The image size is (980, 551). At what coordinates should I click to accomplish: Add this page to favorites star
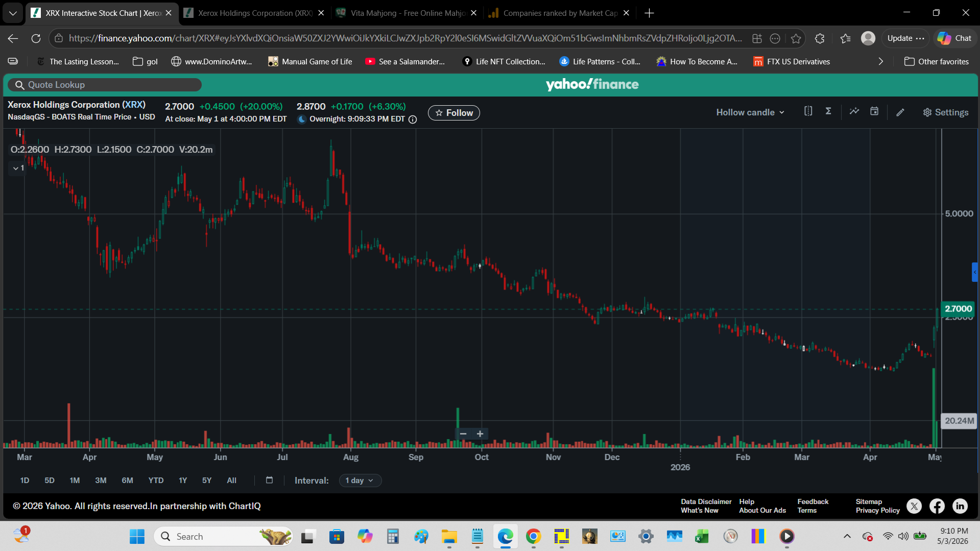(x=796, y=38)
